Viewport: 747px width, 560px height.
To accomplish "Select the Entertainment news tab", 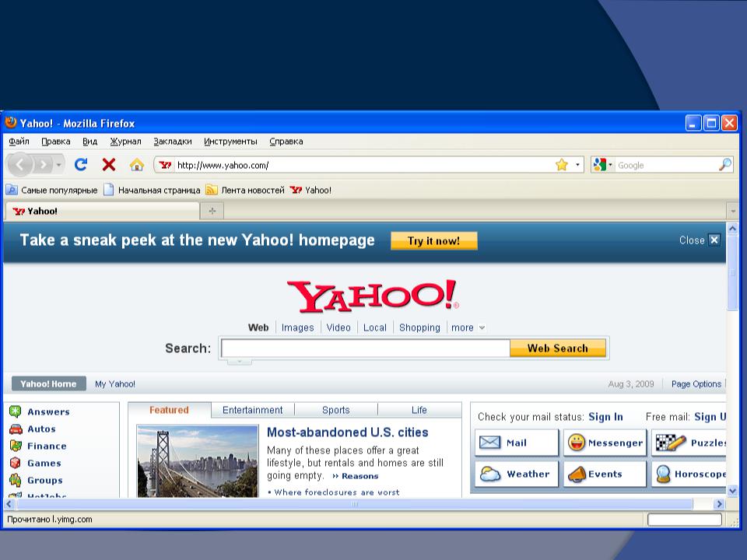I will [252, 410].
